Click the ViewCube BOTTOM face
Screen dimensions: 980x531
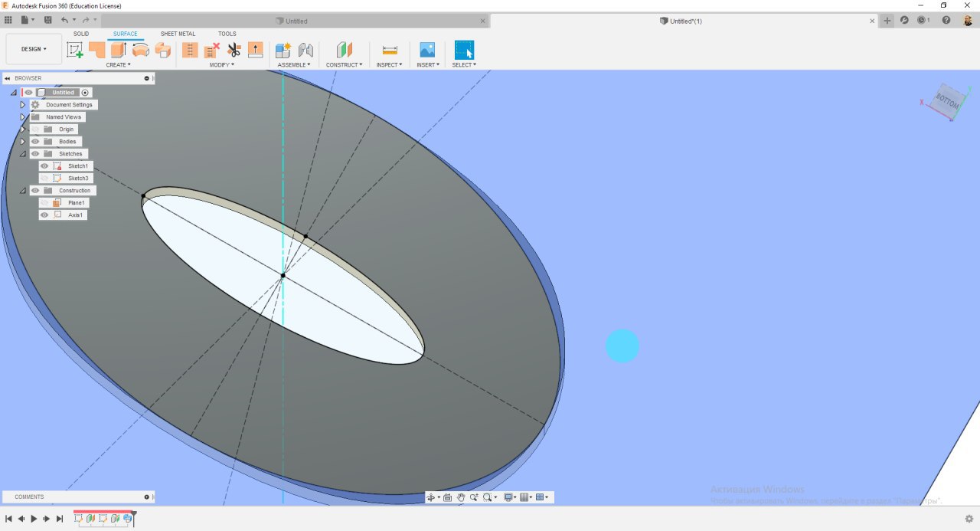pyautogui.click(x=946, y=102)
